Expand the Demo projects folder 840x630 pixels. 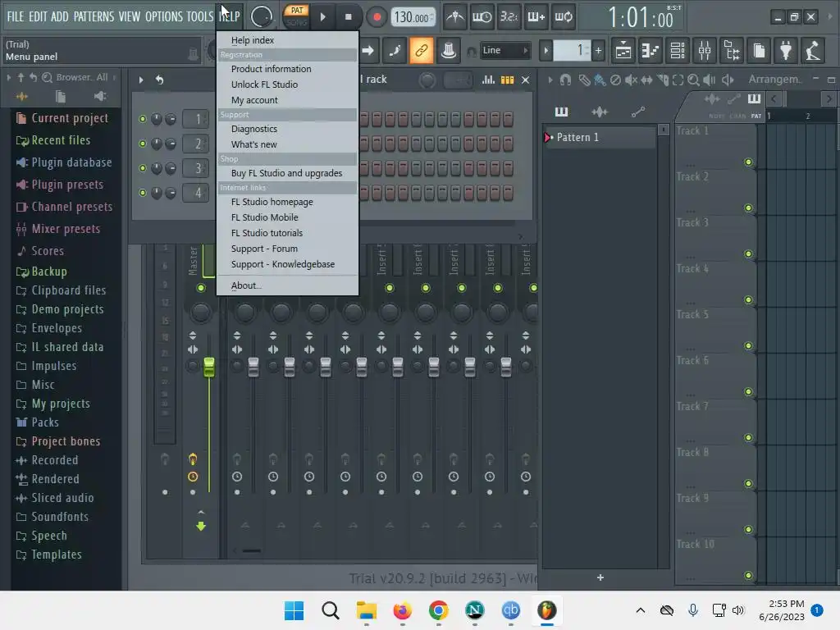tap(60, 309)
